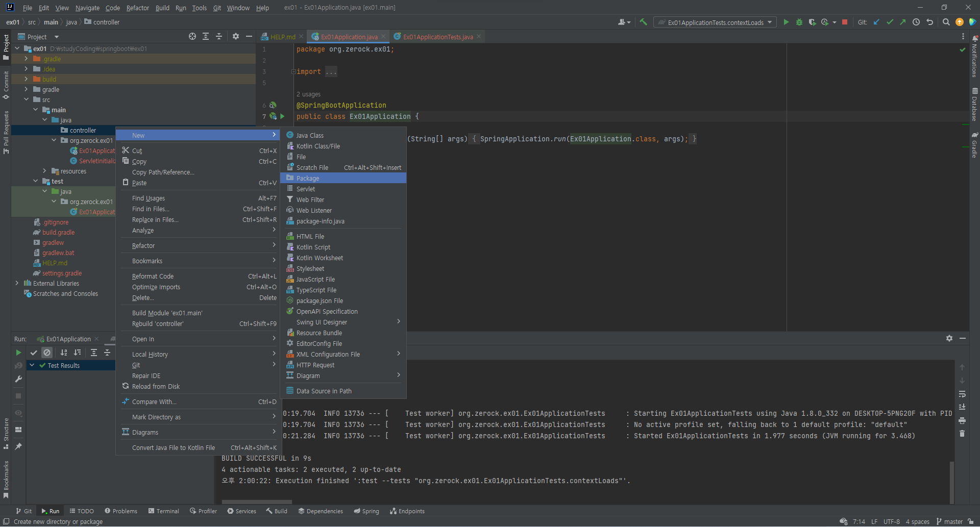
Task: Select build.gradle file in tree
Action: (x=58, y=232)
